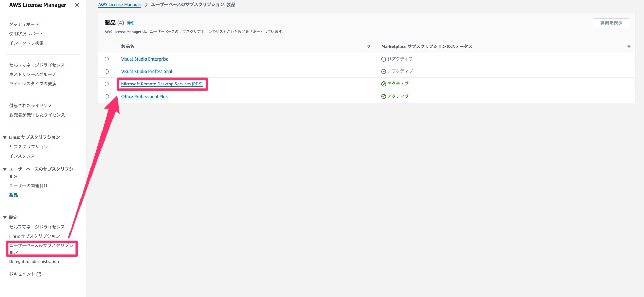The width and height of the screenshot is (644, 297).
Task: Open the 情報 info link
Action: (130, 23)
